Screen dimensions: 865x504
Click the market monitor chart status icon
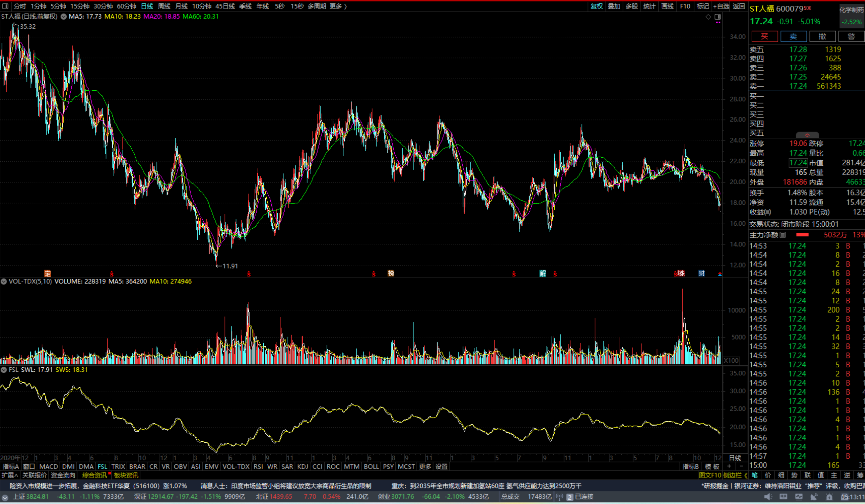point(799,497)
